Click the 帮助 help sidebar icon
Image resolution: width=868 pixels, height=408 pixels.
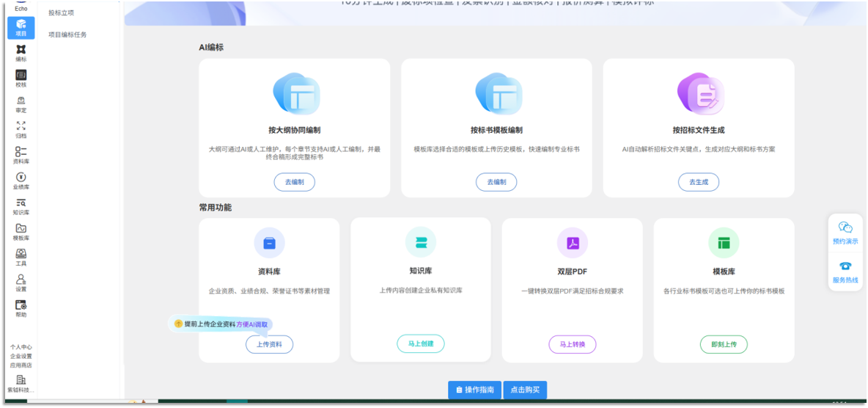[21, 308]
